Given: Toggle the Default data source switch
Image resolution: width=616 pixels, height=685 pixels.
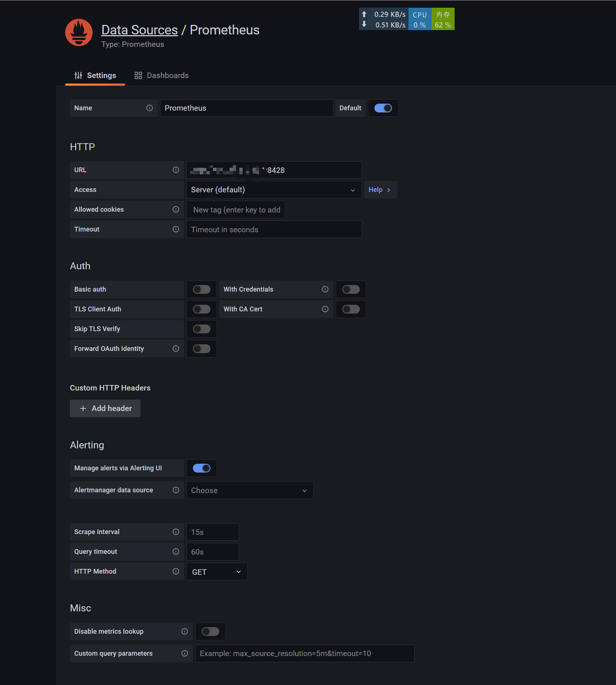Looking at the screenshot, I should coord(383,108).
